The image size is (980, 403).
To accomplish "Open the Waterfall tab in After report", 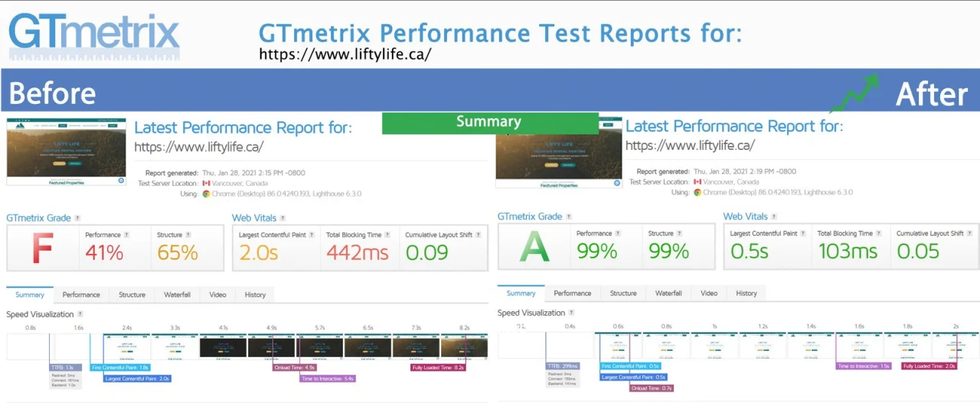I will [668, 293].
